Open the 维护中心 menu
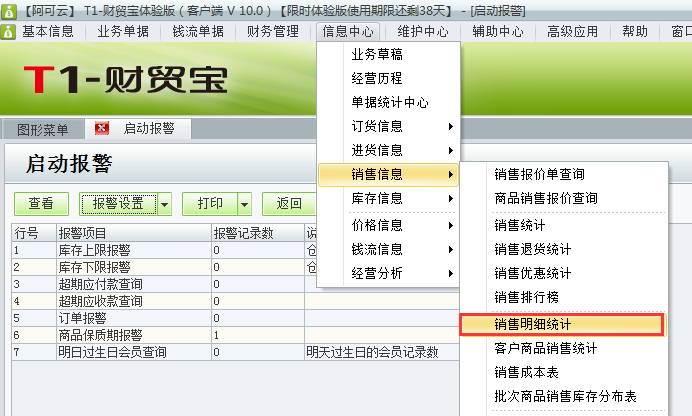This screenshot has height=416, width=692. tap(423, 32)
